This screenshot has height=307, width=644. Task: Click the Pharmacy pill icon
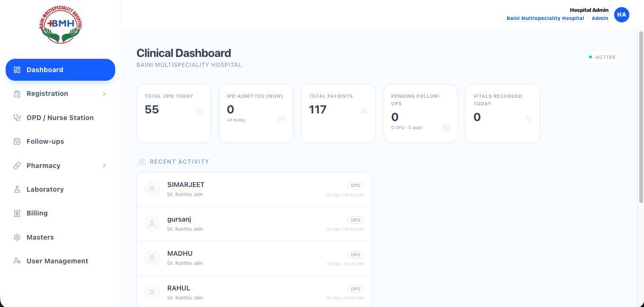coord(16,166)
